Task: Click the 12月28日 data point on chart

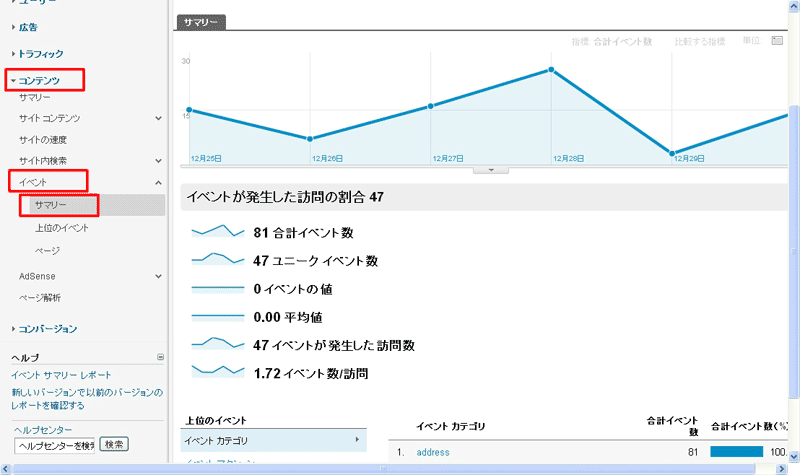Action: click(551, 69)
